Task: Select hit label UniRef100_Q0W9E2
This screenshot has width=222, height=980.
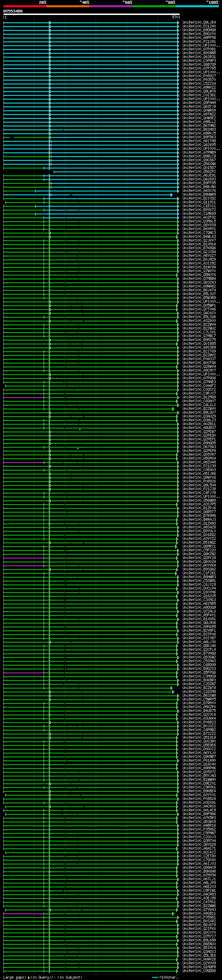Action: tap(199, 118)
